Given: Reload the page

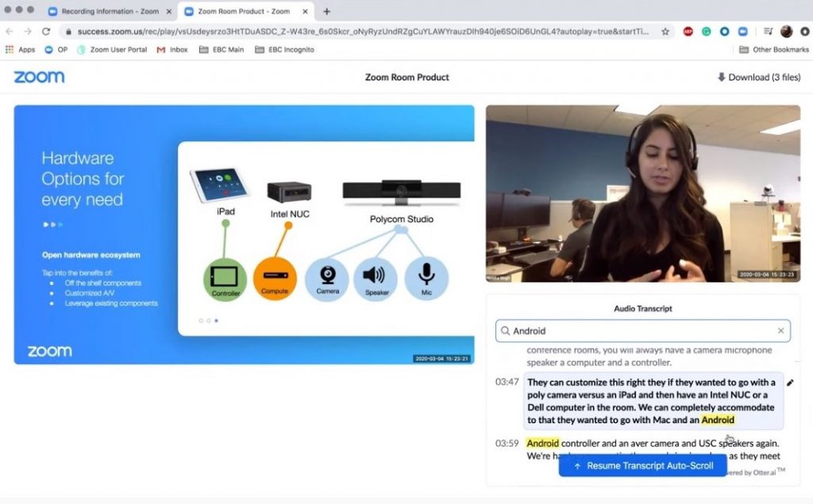Looking at the screenshot, I should 46,31.
